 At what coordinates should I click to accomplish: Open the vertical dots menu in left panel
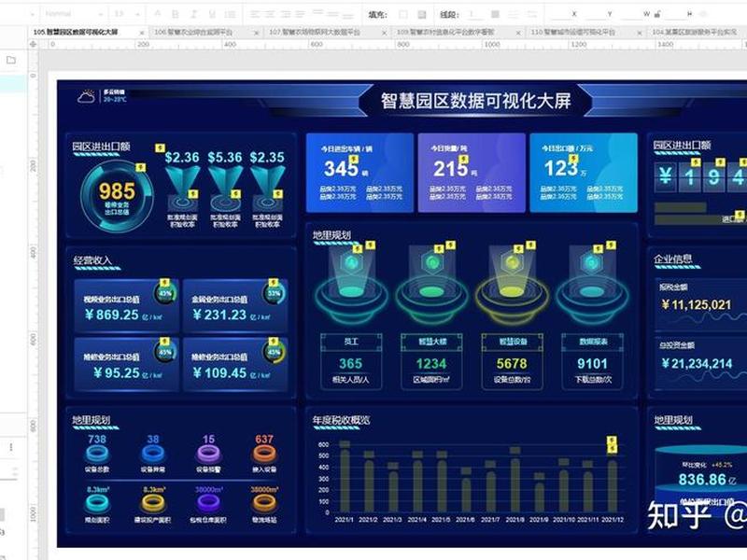pos(11,447)
